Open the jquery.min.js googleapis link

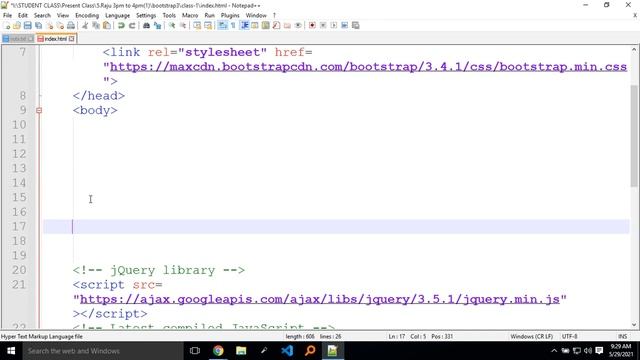tap(320, 299)
